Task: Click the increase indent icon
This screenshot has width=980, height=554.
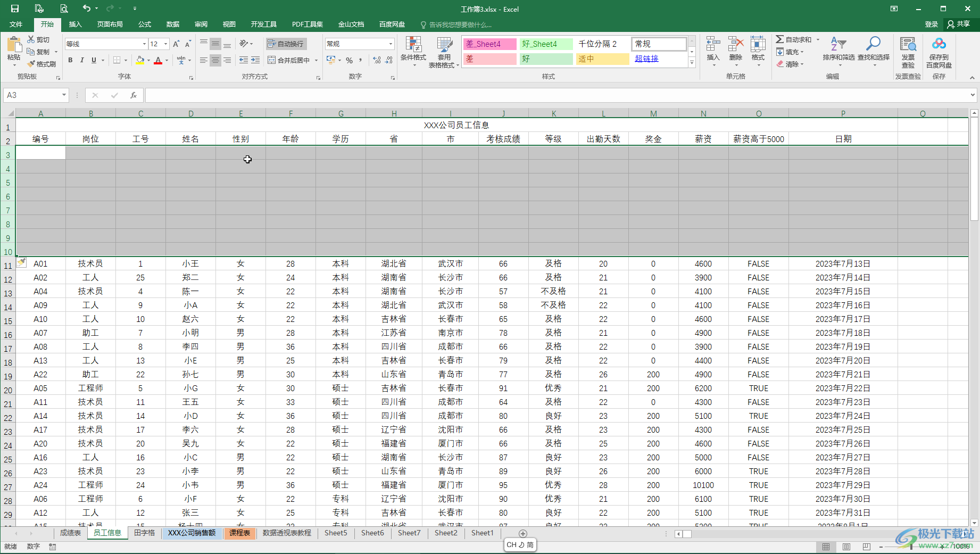Action: [x=255, y=60]
